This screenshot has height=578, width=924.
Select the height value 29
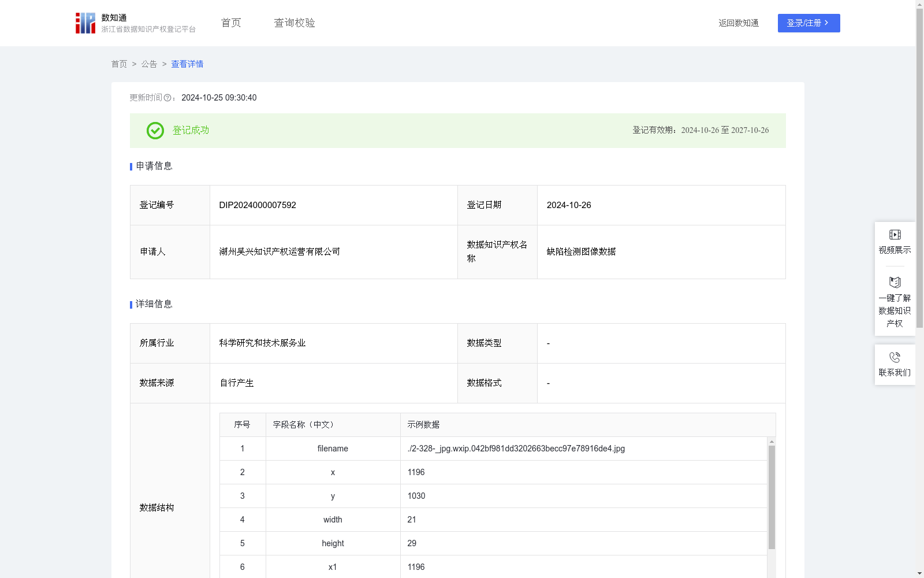(412, 543)
